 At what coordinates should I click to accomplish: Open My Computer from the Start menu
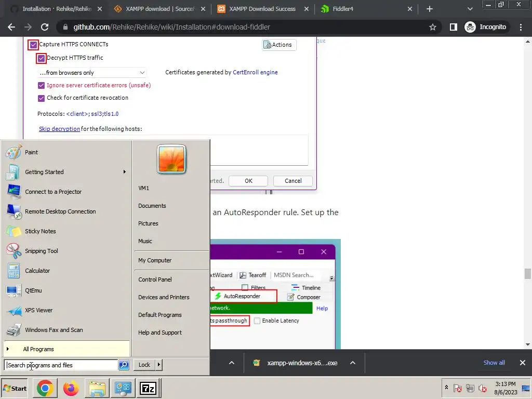(155, 261)
